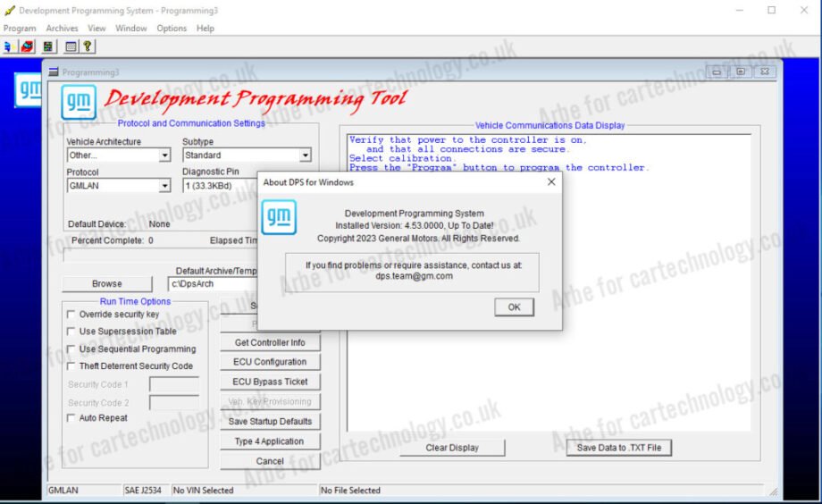Click Save Data to .TXT File button
This screenshot has width=822, height=504.
618,448
